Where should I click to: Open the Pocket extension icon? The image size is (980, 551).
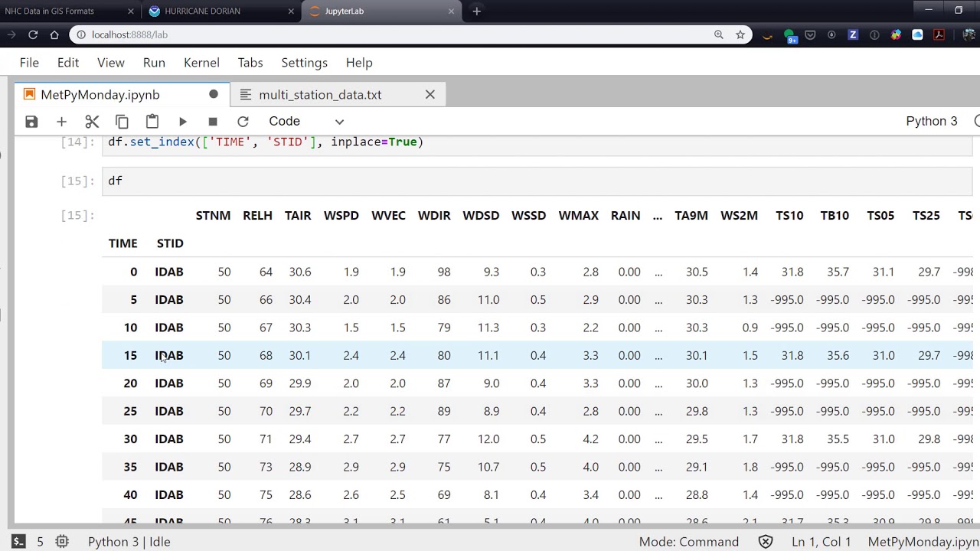(810, 35)
